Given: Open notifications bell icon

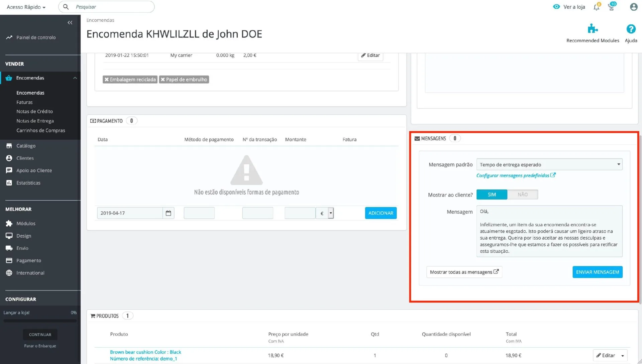Looking at the screenshot, I should [x=596, y=7].
